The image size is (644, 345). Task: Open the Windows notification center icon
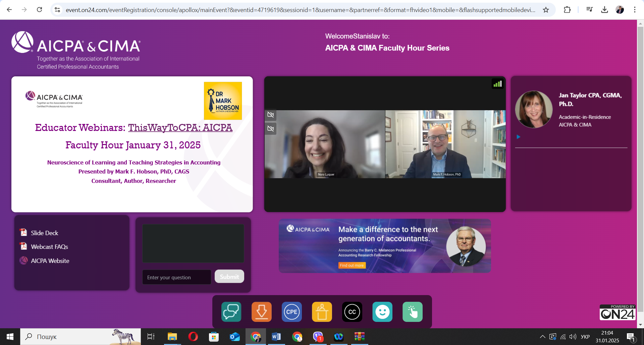[631, 337]
